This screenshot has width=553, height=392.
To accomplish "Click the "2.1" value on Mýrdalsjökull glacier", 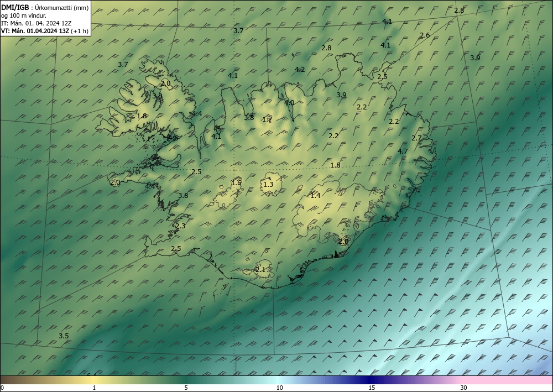I will 260,270.
